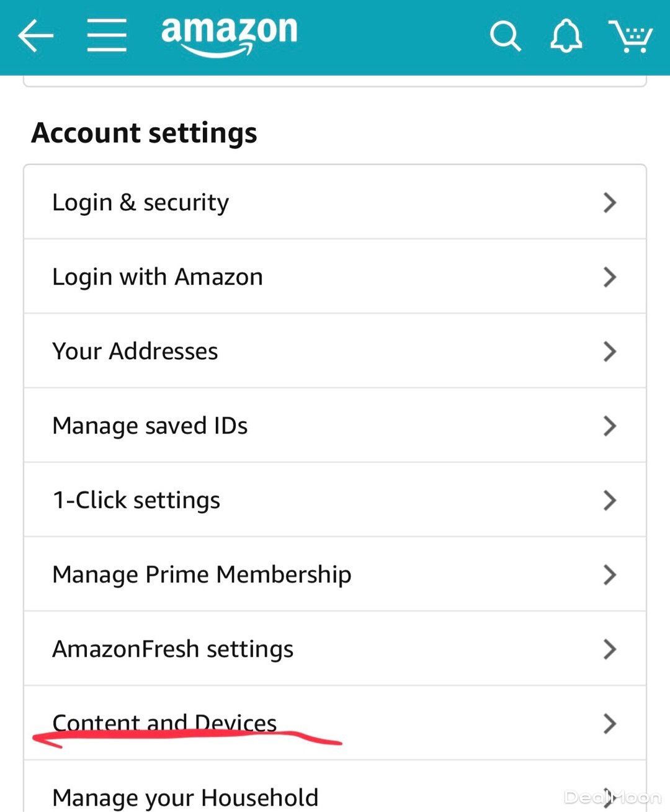The height and width of the screenshot is (812, 670).
Task: Open Manage your Household
Action: pyautogui.click(x=185, y=797)
